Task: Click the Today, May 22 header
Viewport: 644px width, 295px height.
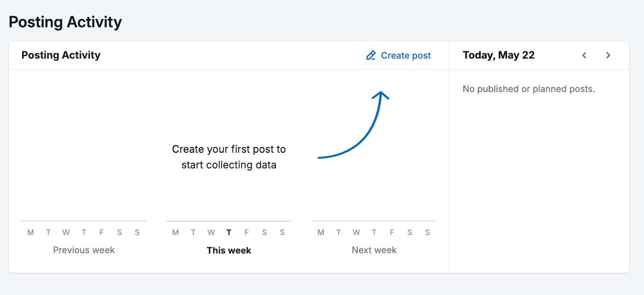Action: point(498,55)
